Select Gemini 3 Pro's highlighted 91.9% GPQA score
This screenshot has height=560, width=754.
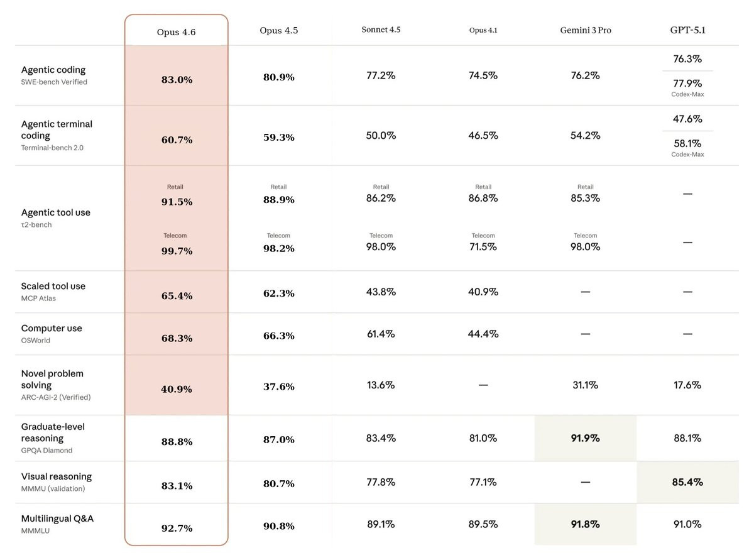coord(585,438)
